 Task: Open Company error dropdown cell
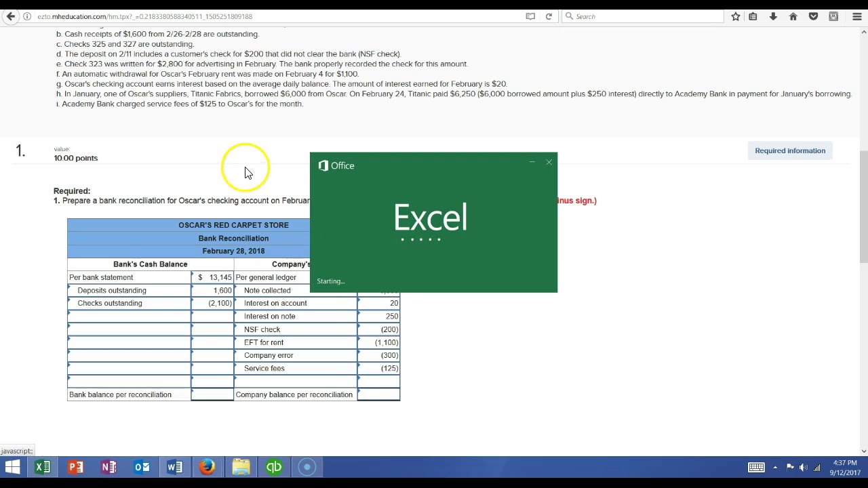pyautogui.click(x=296, y=355)
